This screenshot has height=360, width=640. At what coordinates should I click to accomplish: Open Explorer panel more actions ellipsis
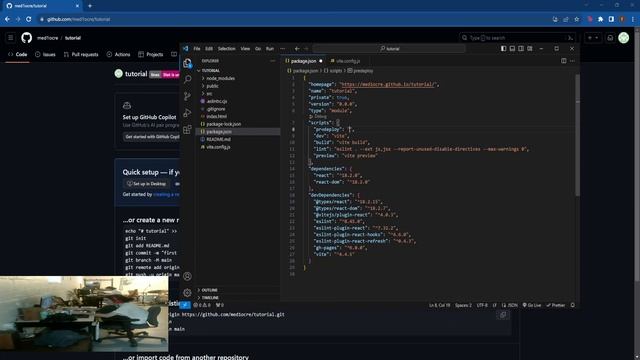tap(273, 61)
